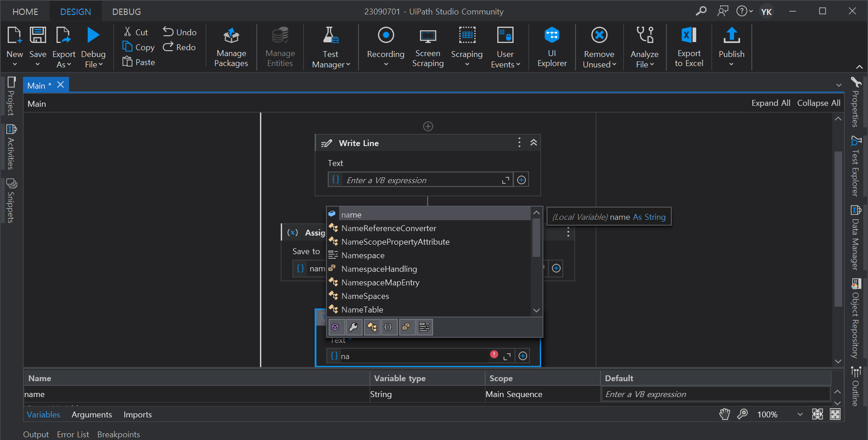Click plus button beside Write Line text

[521, 180]
